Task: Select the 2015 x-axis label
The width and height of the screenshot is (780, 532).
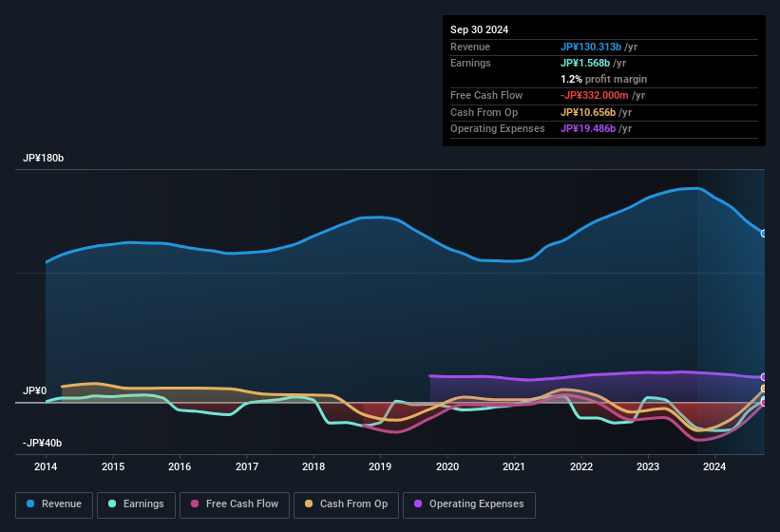Action: click(x=113, y=466)
